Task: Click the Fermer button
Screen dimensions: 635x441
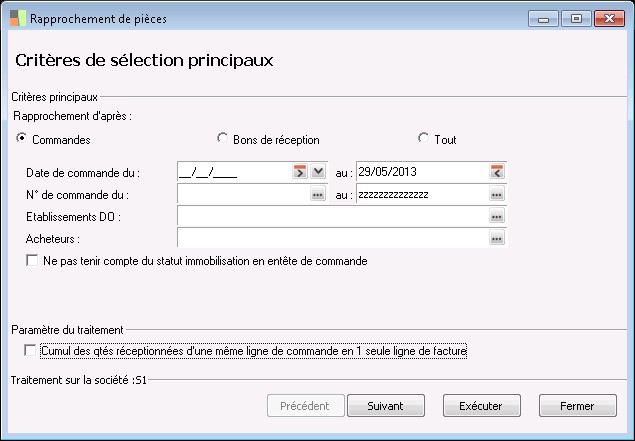Action: click(x=577, y=406)
